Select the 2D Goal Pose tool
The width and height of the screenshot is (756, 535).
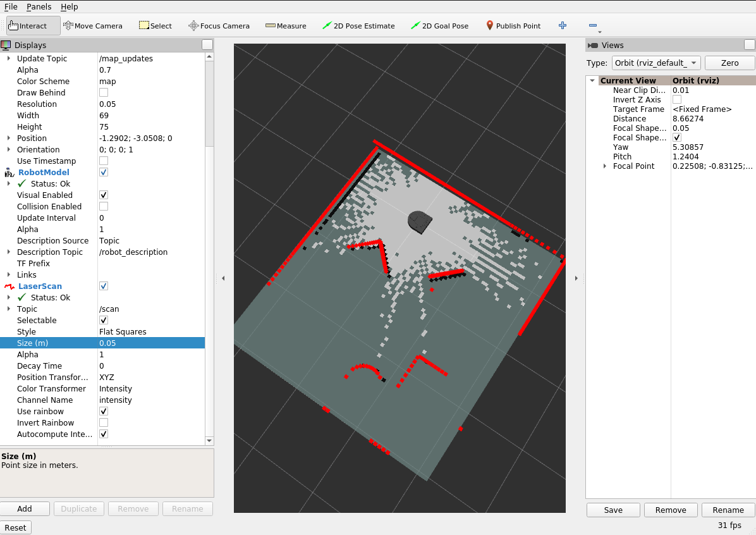(x=440, y=26)
